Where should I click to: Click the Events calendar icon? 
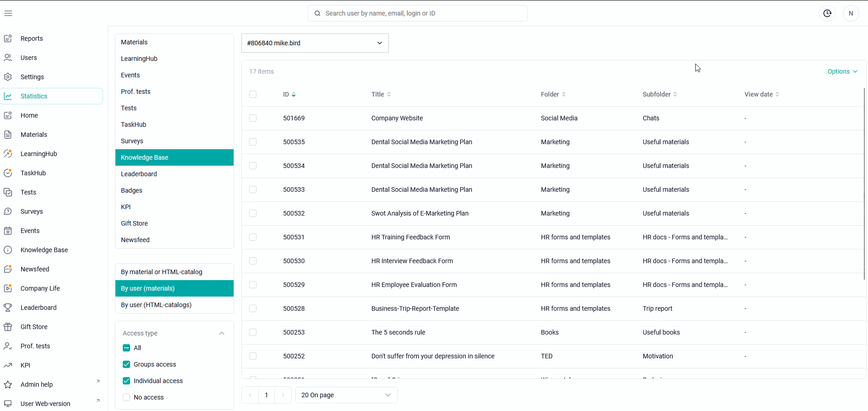click(x=8, y=231)
